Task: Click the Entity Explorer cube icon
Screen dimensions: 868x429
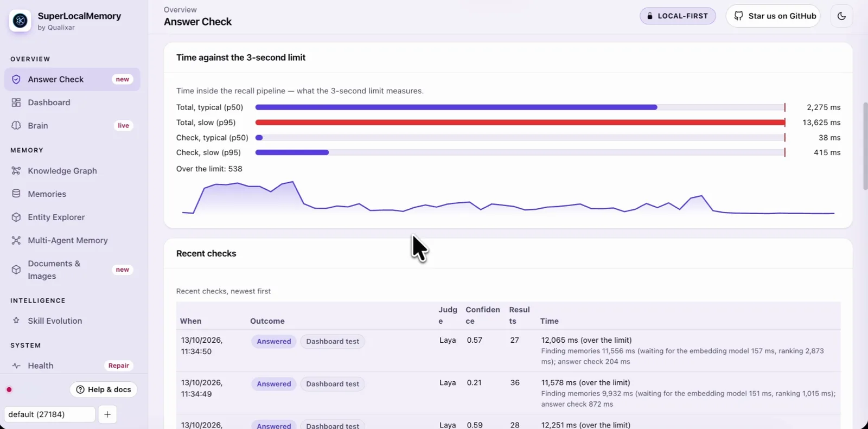Action: (x=16, y=217)
